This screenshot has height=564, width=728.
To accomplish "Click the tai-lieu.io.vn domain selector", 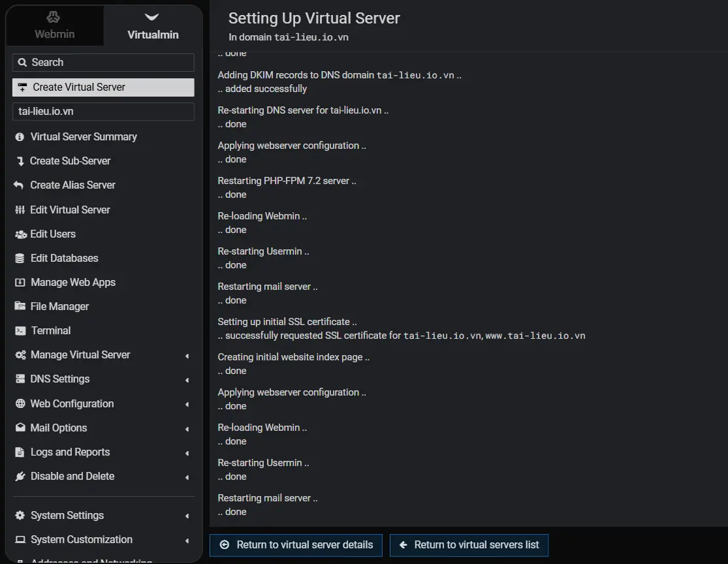I will click(x=103, y=111).
